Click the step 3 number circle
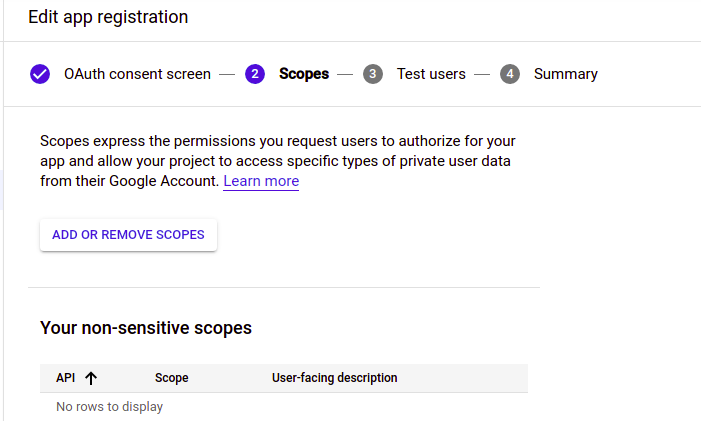701x421 pixels. 373,74
